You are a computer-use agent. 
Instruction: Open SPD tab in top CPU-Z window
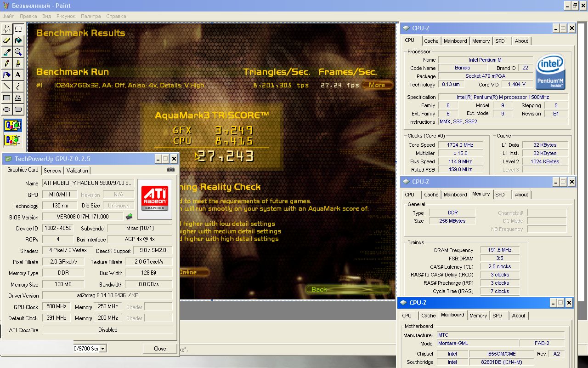(500, 41)
